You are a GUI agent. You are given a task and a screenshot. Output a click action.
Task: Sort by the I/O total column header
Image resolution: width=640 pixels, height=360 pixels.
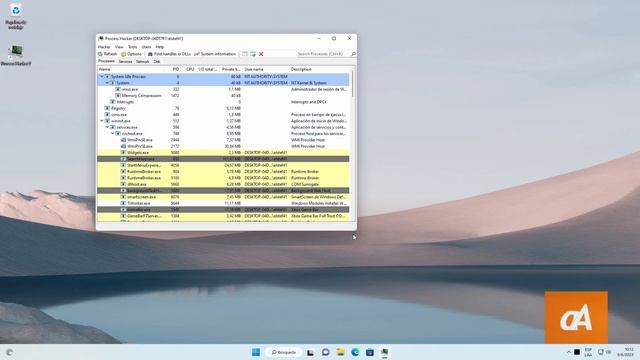pyautogui.click(x=208, y=69)
